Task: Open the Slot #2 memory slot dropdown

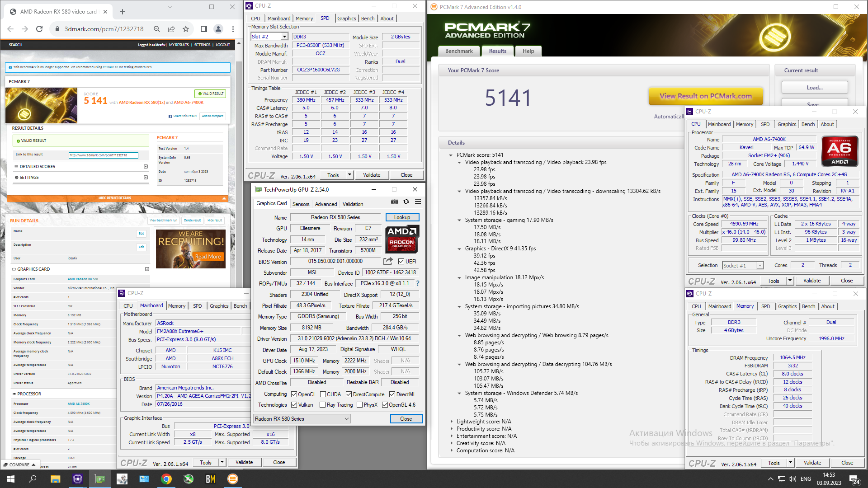Action: (284, 37)
